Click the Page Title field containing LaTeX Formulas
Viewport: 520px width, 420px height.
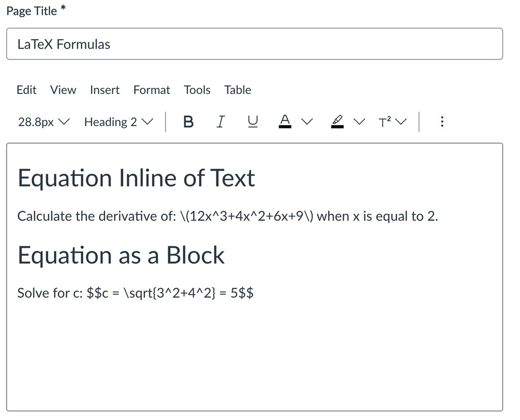(255, 44)
